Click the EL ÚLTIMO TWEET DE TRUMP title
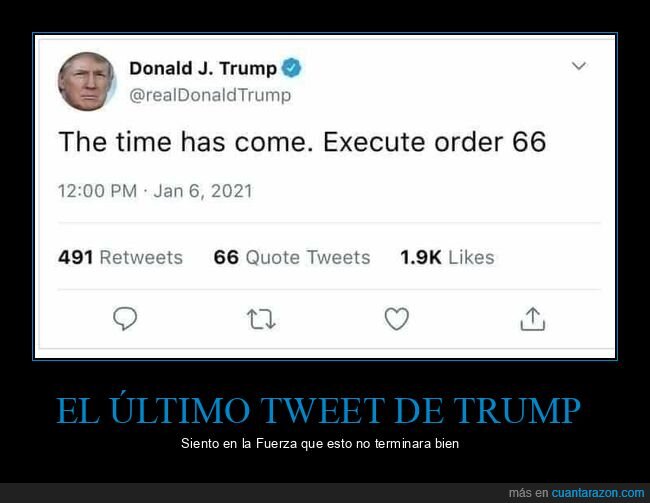This screenshot has width=650, height=503. pyautogui.click(x=318, y=410)
